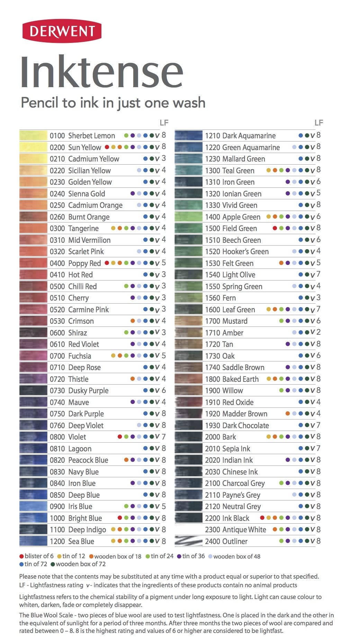Click the yellow dot beside 'tin of 12' legend
Viewport: 342px width, 644px height.
tap(59, 556)
